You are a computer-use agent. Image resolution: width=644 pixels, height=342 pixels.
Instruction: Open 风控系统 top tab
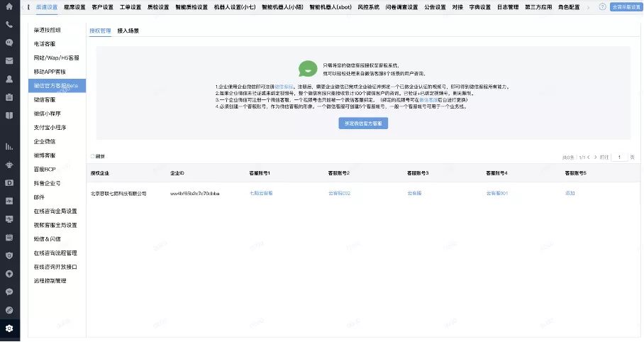point(368,7)
